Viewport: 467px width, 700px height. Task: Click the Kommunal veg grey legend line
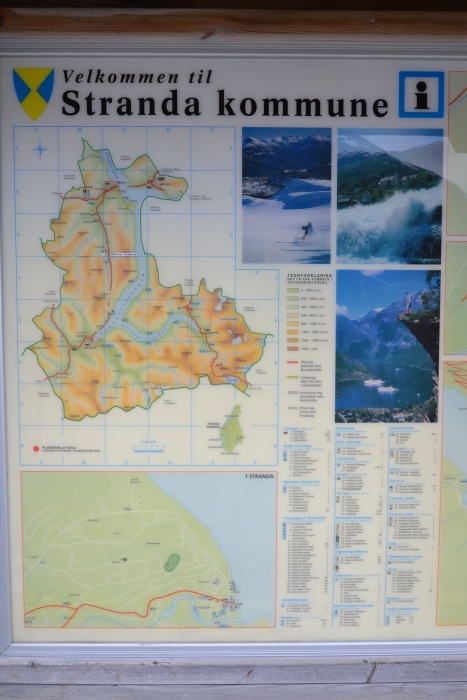click(292, 392)
